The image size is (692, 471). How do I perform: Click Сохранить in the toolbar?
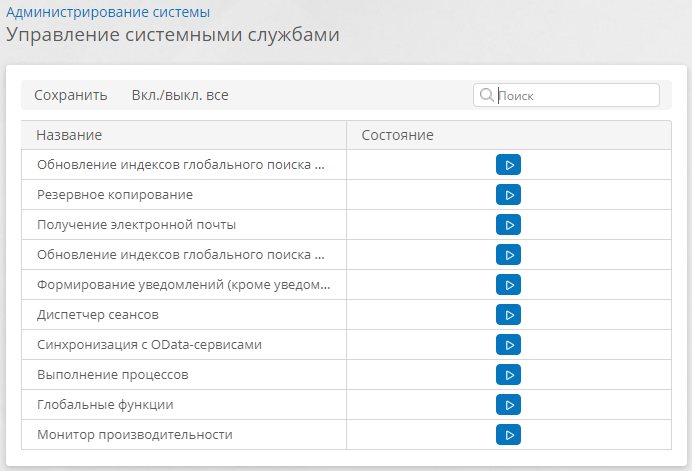tap(71, 95)
